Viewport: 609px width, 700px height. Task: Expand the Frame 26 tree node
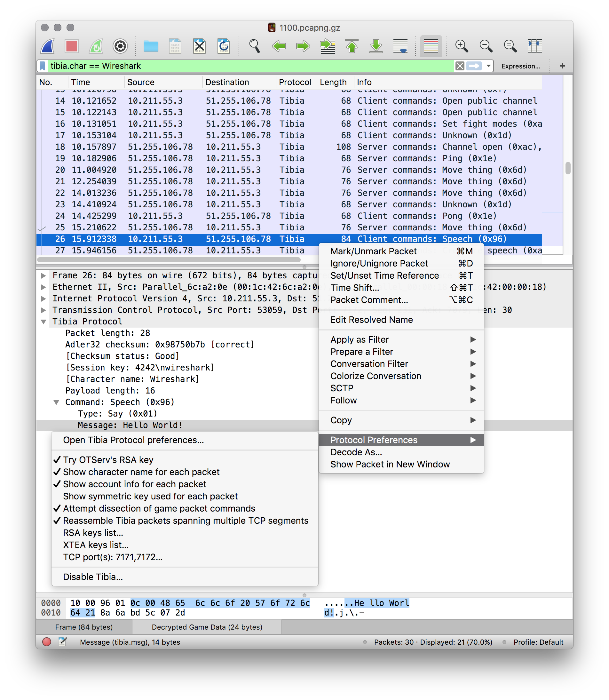point(43,275)
